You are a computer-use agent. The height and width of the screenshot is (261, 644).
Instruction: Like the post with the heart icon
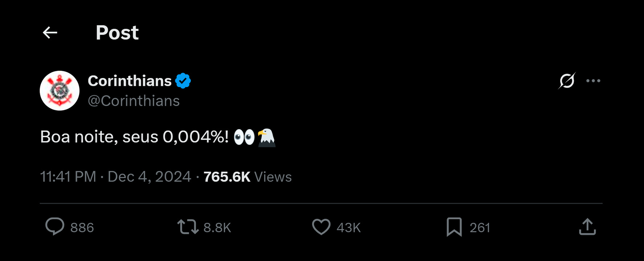tap(321, 227)
